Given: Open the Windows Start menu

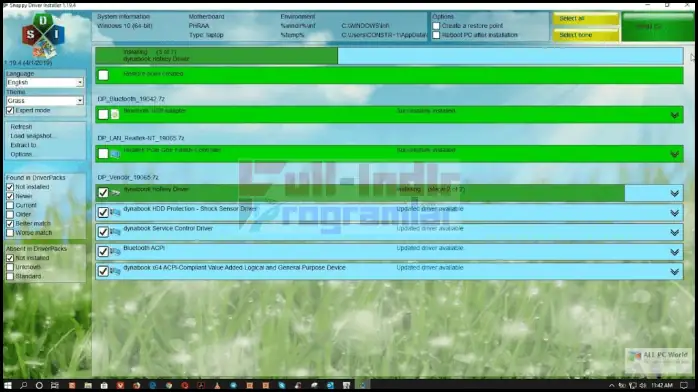Looking at the screenshot, I should tap(8, 385).
